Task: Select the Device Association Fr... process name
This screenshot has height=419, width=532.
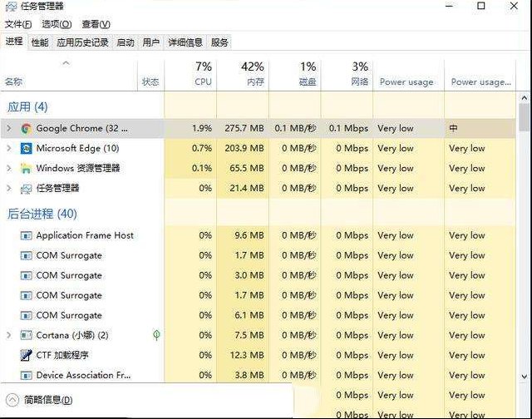Action: point(83,375)
